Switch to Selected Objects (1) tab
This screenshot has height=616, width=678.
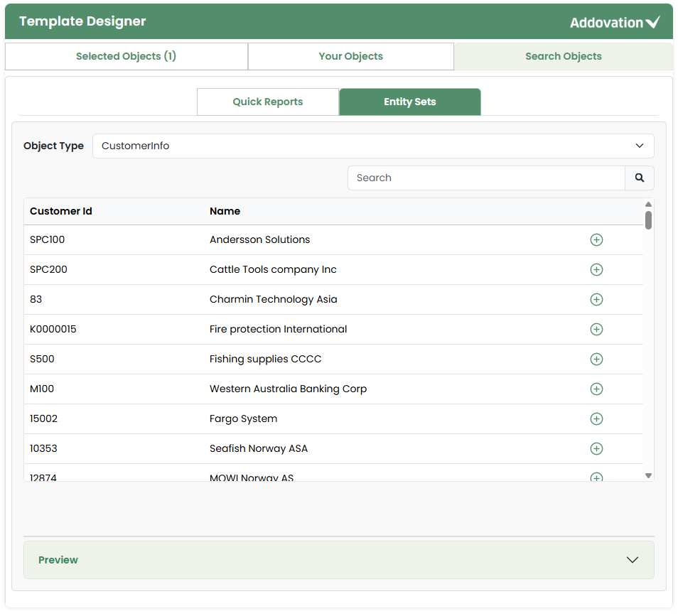[x=127, y=57]
